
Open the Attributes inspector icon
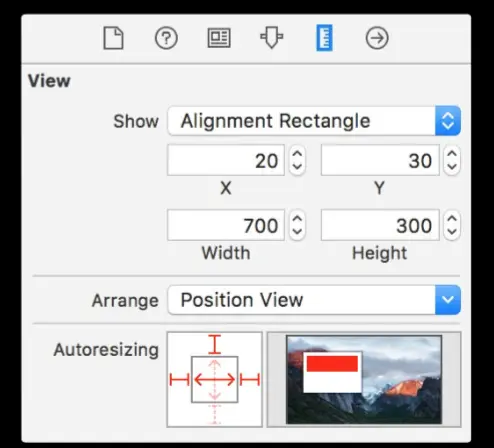point(272,38)
